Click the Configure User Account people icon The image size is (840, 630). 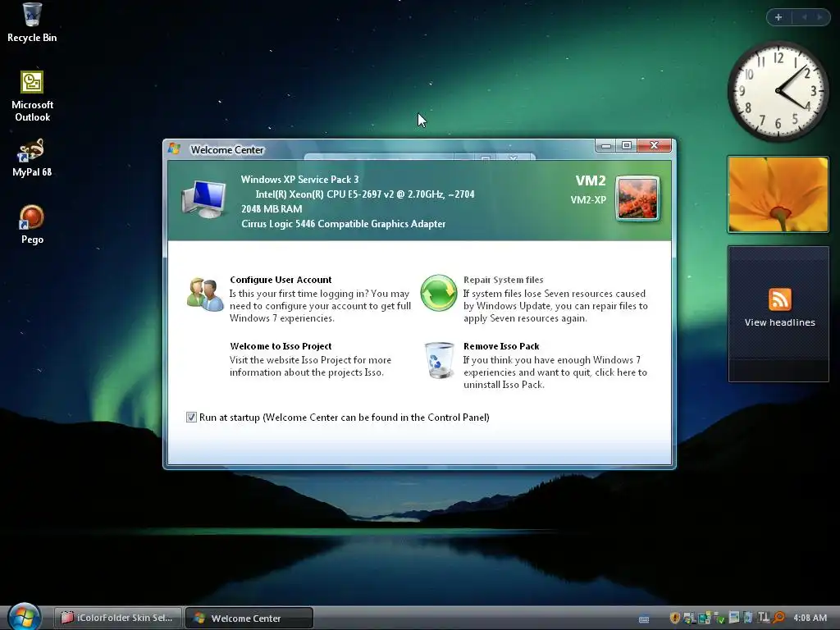tap(204, 294)
